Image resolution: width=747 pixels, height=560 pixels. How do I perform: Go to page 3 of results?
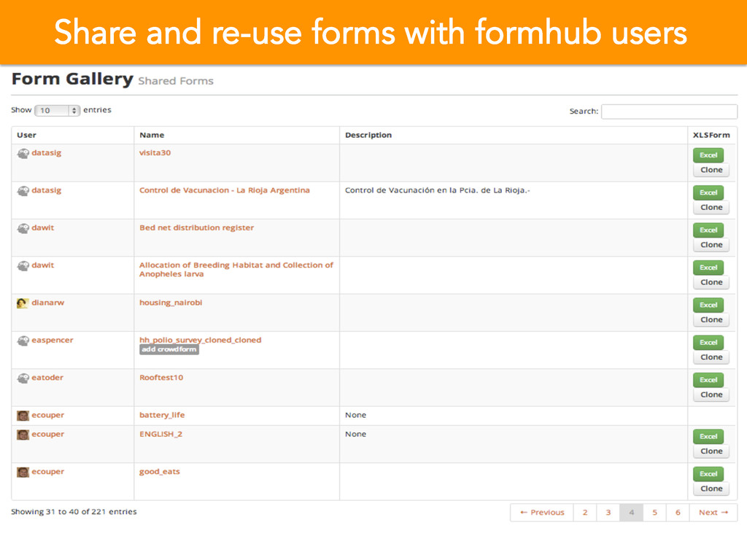click(608, 513)
